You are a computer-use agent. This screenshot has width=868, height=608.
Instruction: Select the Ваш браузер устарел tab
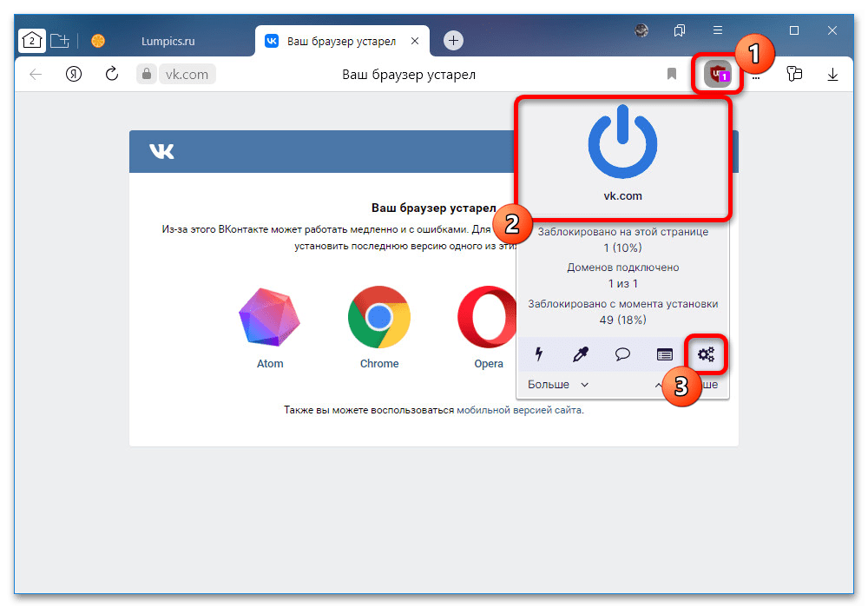(x=341, y=42)
